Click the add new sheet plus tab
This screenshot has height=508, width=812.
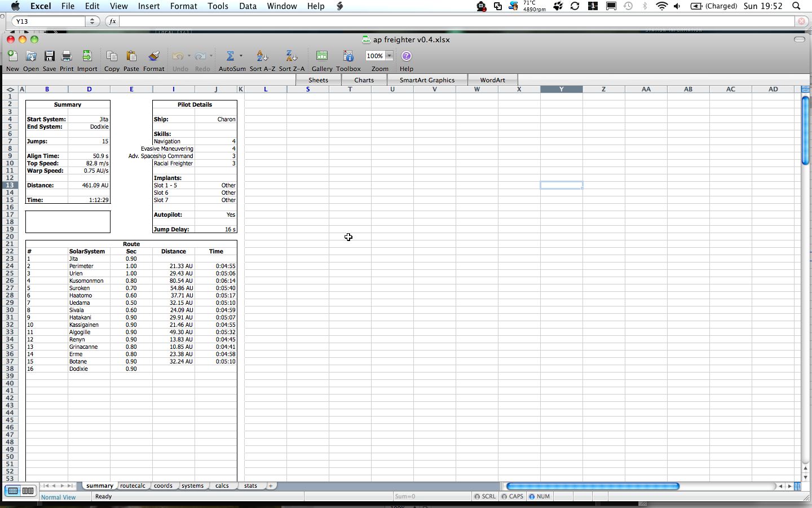tap(271, 486)
